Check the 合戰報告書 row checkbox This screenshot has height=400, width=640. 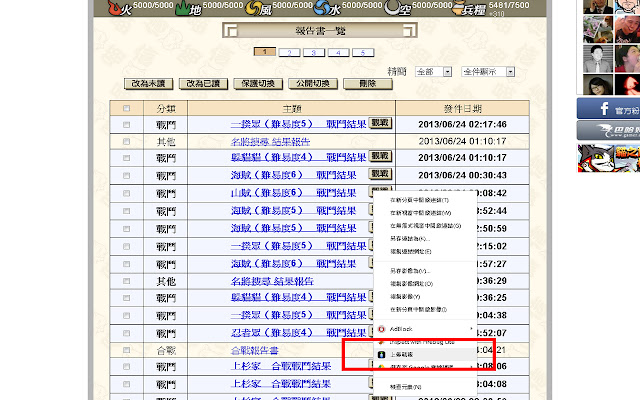coord(127,350)
